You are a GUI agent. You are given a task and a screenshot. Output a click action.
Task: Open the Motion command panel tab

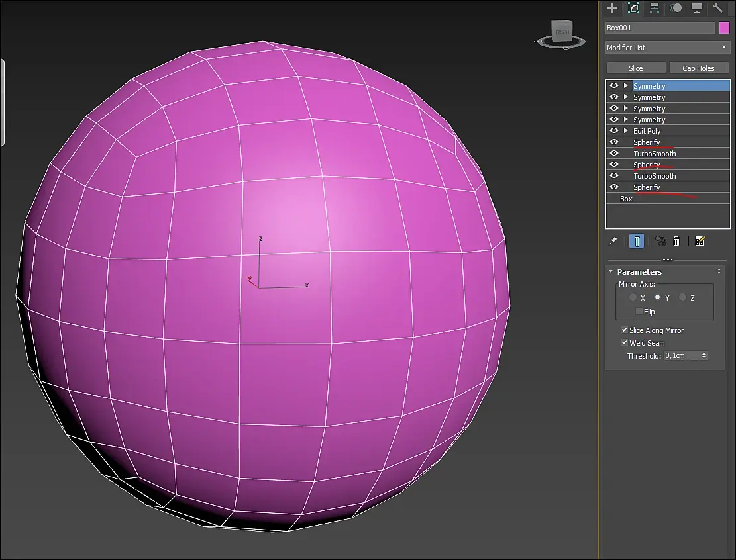click(x=676, y=7)
